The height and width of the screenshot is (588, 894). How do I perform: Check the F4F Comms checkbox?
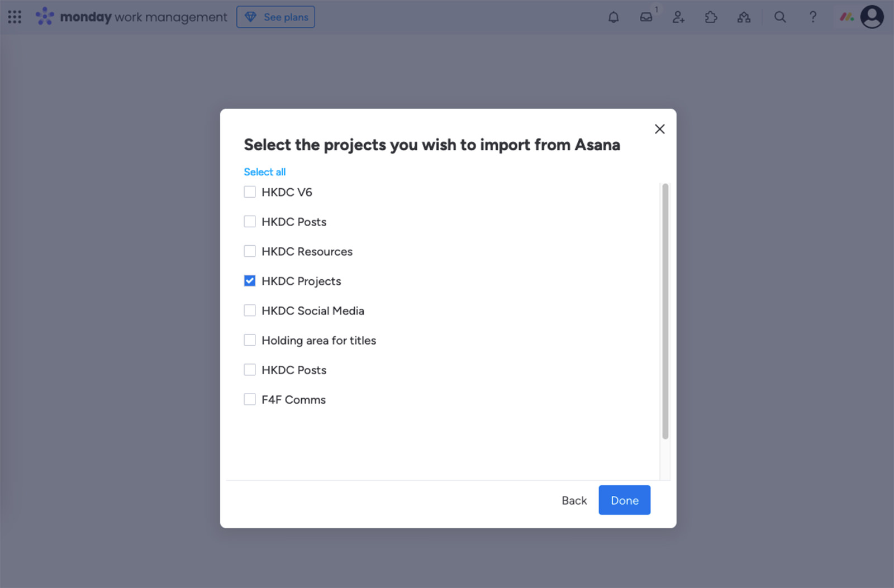point(250,399)
